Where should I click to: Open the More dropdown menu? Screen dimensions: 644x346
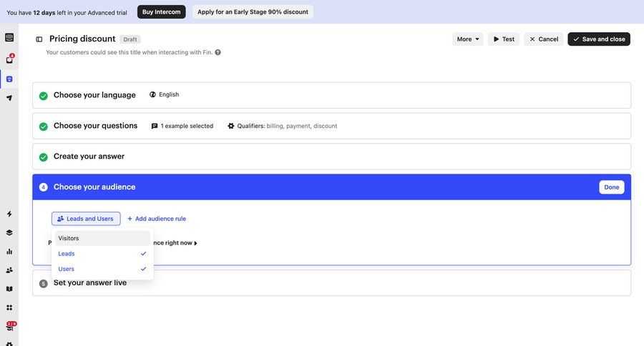tap(468, 39)
